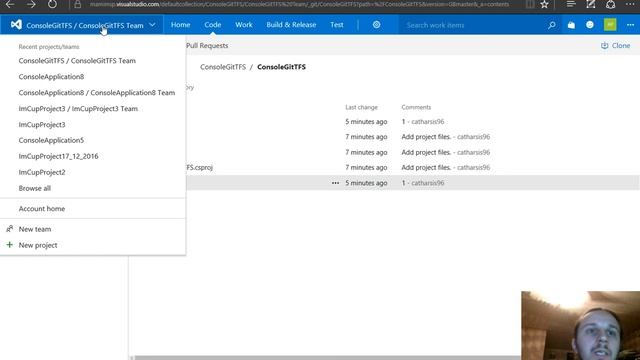Click the browser forward arrow
The image size is (640, 360).
[x=31, y=4]
